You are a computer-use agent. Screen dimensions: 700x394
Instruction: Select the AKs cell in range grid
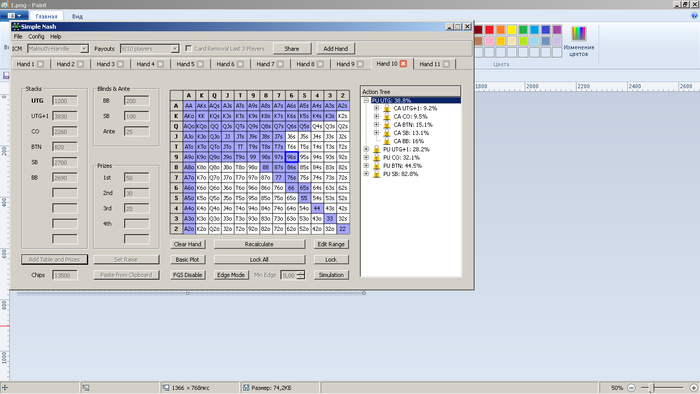click(x=201, y=106)
